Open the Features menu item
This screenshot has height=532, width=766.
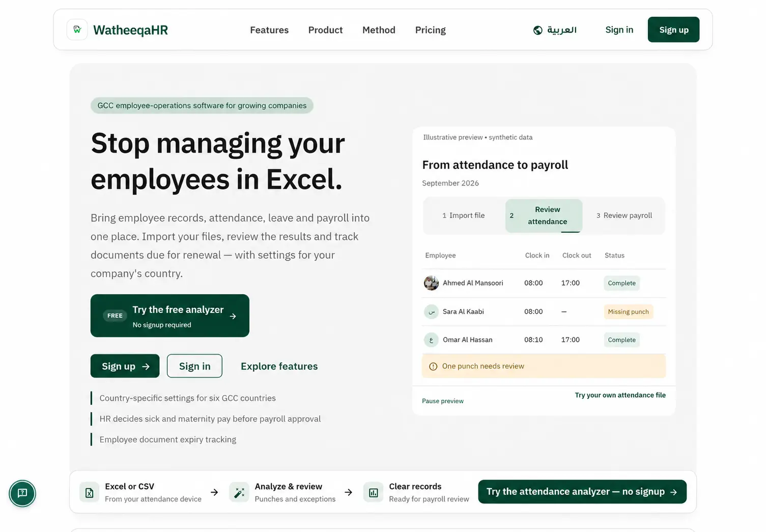[269, 30]
